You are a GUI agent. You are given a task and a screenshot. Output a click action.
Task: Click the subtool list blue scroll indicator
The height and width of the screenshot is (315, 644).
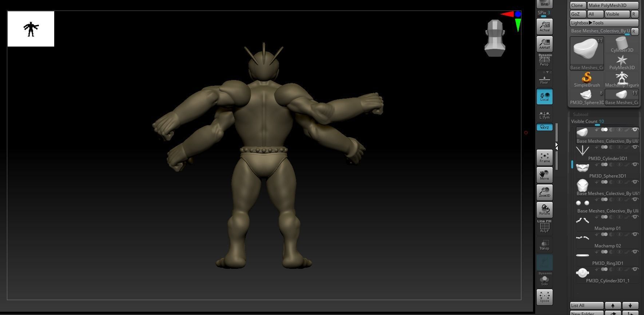click(x=572, y=164)
